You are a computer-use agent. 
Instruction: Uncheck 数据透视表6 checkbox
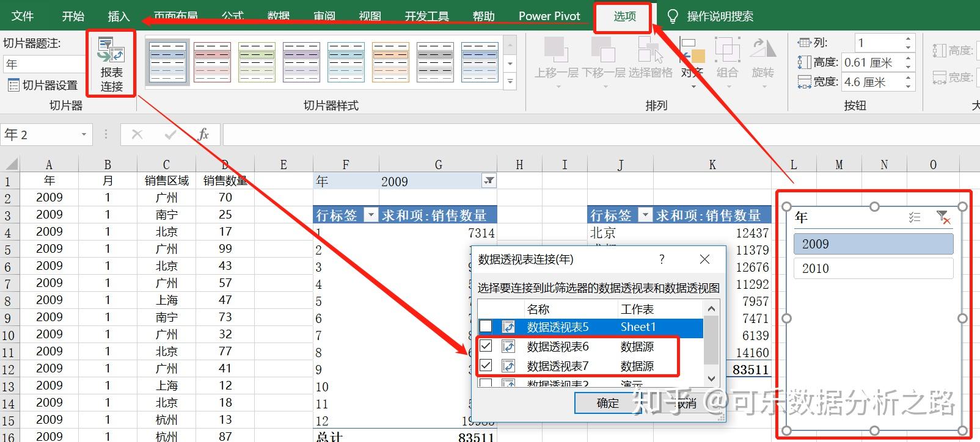coord(486,346)
